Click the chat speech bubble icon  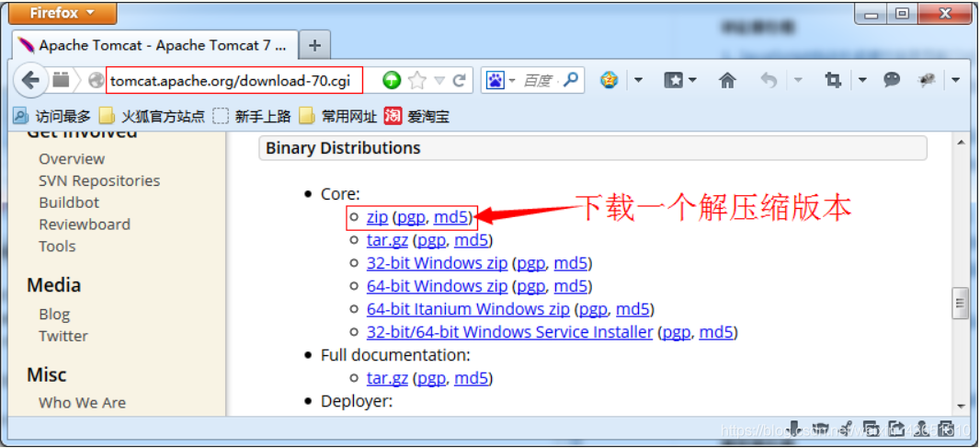[x=892, y=79]
